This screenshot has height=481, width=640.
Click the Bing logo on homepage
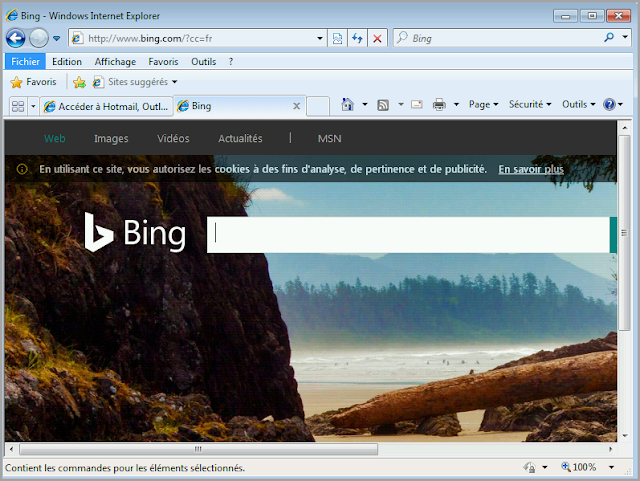(x=135, y=232)
